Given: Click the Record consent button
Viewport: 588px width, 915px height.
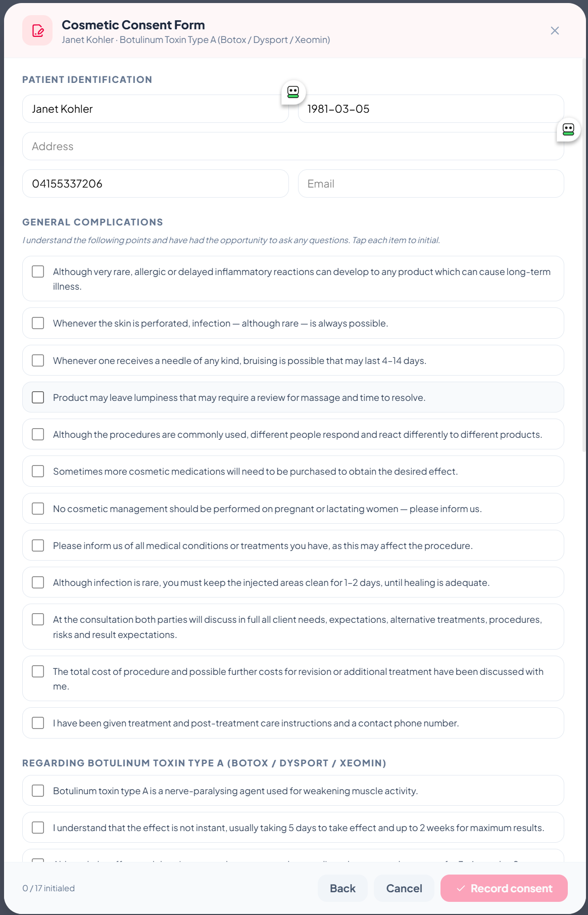Looking at the screenshot, I should [504, 888].
